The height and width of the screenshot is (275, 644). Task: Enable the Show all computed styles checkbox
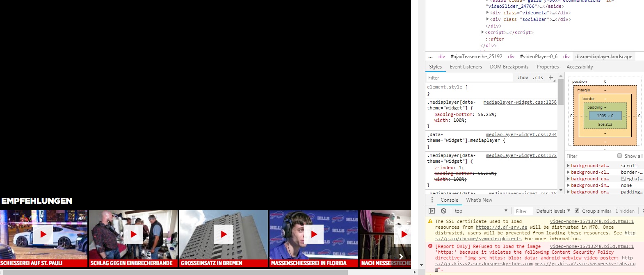[x=619, y=156]
